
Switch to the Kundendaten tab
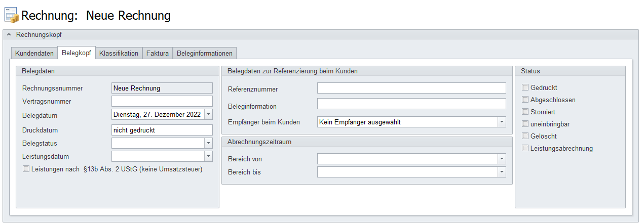pyautogui.click(x=34, y=53)
